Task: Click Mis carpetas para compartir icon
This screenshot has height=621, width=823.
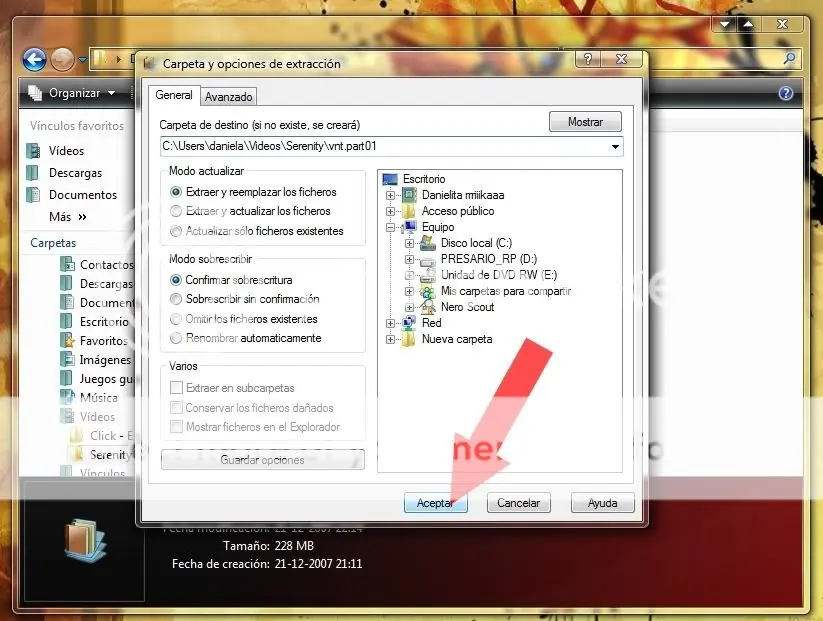Action: click(428, 291)
